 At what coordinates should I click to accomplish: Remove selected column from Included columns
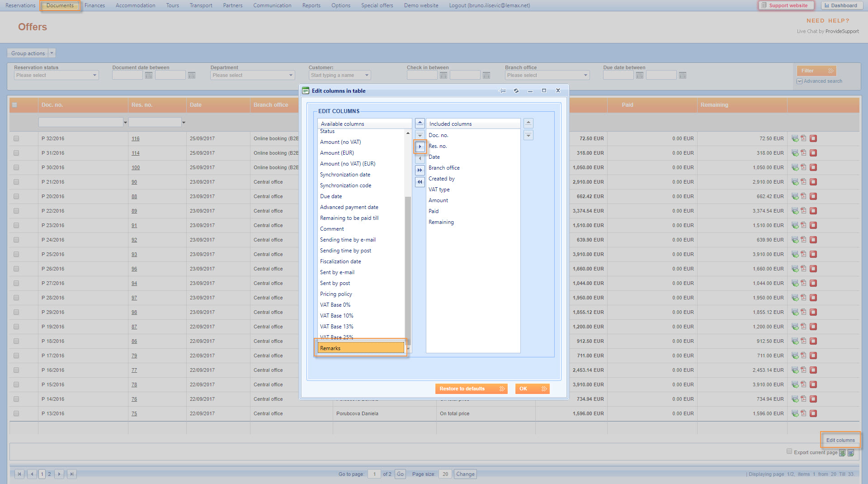click(x=420, y=158)
